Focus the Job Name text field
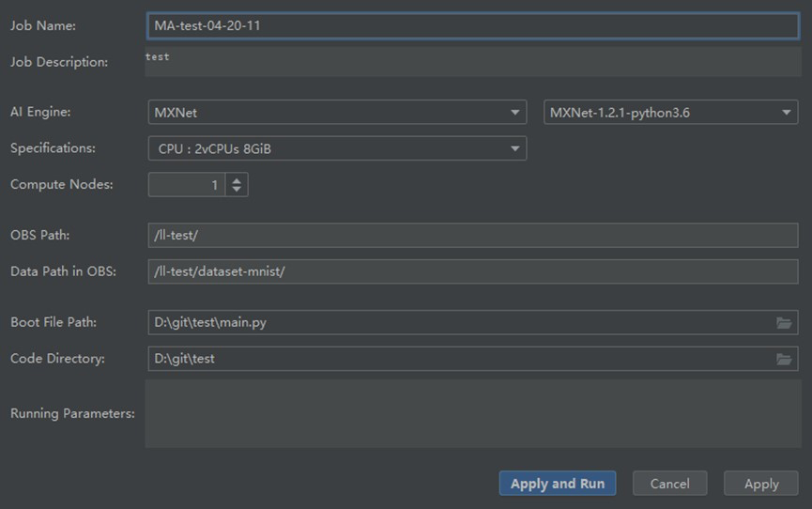Screen dimensions: 812x509 point(472,26)
